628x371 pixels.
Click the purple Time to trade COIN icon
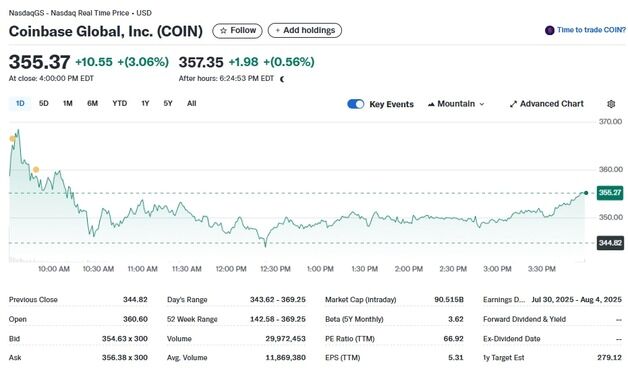click(x=550, y=30)
